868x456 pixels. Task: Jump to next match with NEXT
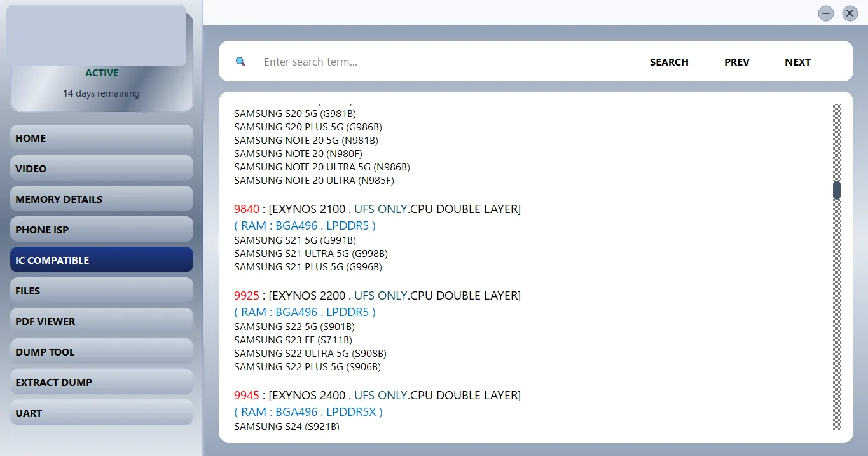pyautogui.click(x=797, y=62)
